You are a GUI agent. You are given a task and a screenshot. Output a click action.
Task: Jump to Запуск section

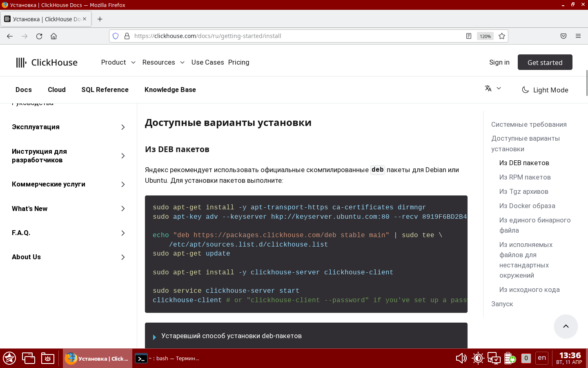coord(502,304)
